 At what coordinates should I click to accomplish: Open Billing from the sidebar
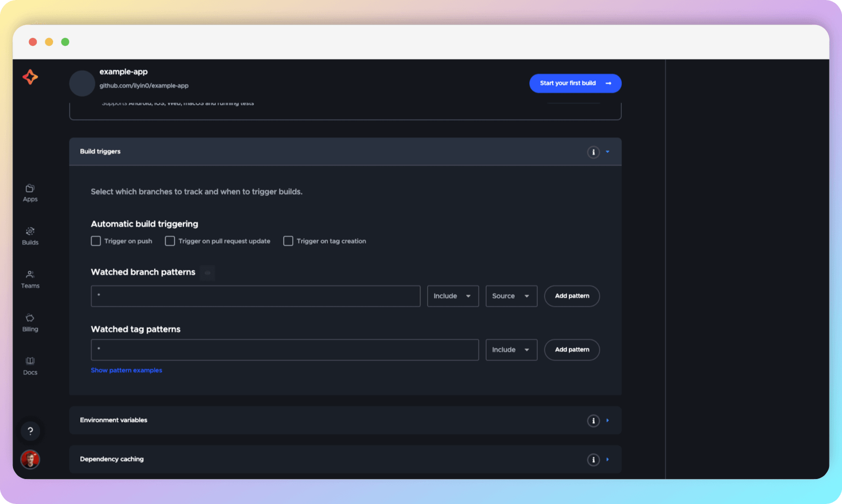(30, 322)
